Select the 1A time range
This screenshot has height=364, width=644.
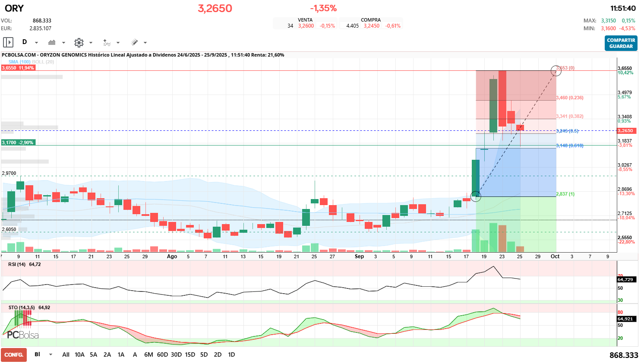(121, 355)
